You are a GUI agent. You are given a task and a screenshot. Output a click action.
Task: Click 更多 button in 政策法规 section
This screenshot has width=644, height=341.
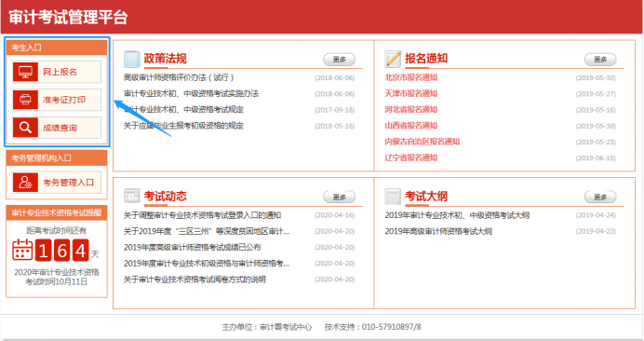coord(340,60)
